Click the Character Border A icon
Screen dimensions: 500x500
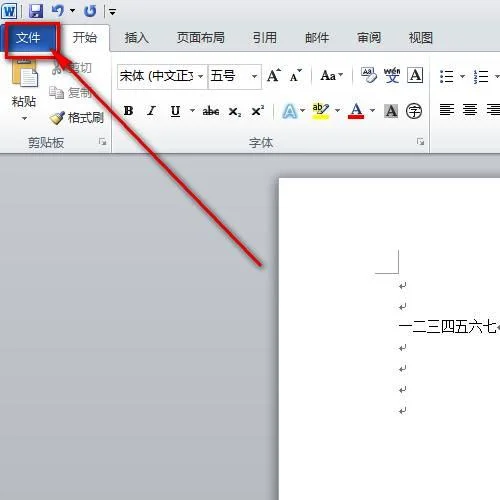(x=415, y=75)
